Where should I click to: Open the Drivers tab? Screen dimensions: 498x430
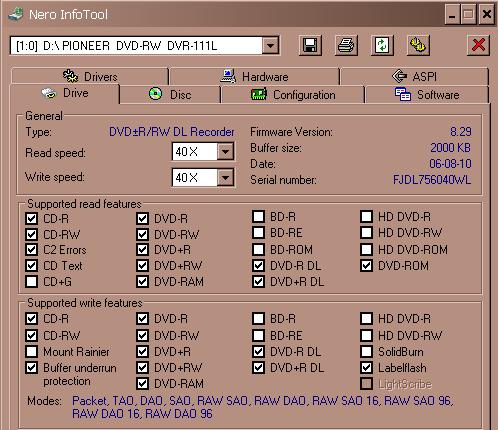click(x=90, y=76)
